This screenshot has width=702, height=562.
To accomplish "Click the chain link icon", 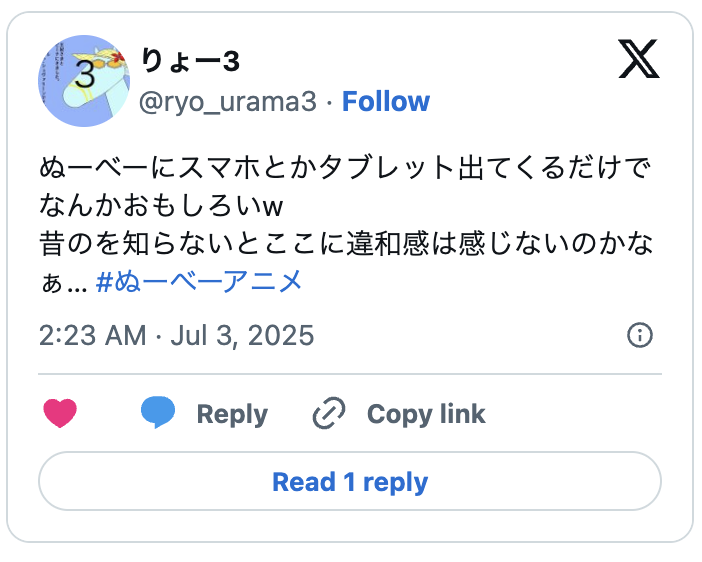I will [x=328, y=413].
